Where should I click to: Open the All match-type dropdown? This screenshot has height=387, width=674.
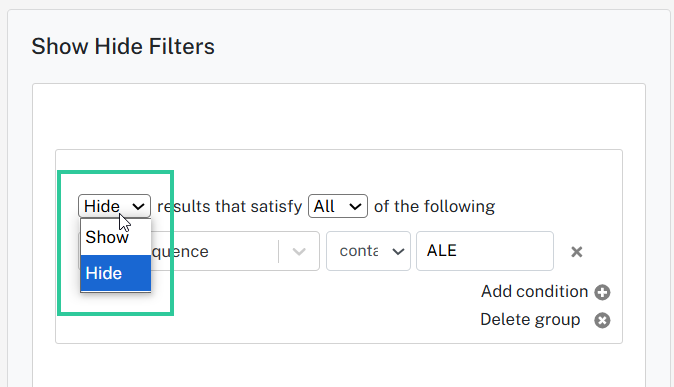pos(338,206)
